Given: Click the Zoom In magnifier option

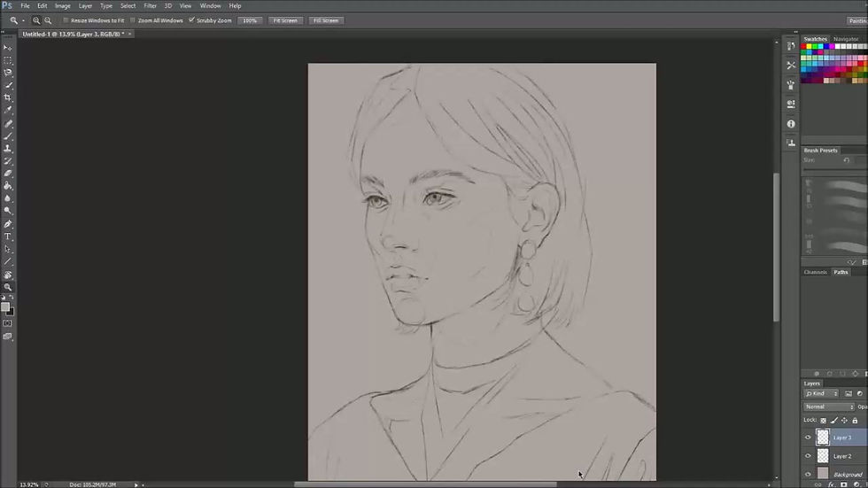Looking at the screenshot, I should (x=36, y=20).
